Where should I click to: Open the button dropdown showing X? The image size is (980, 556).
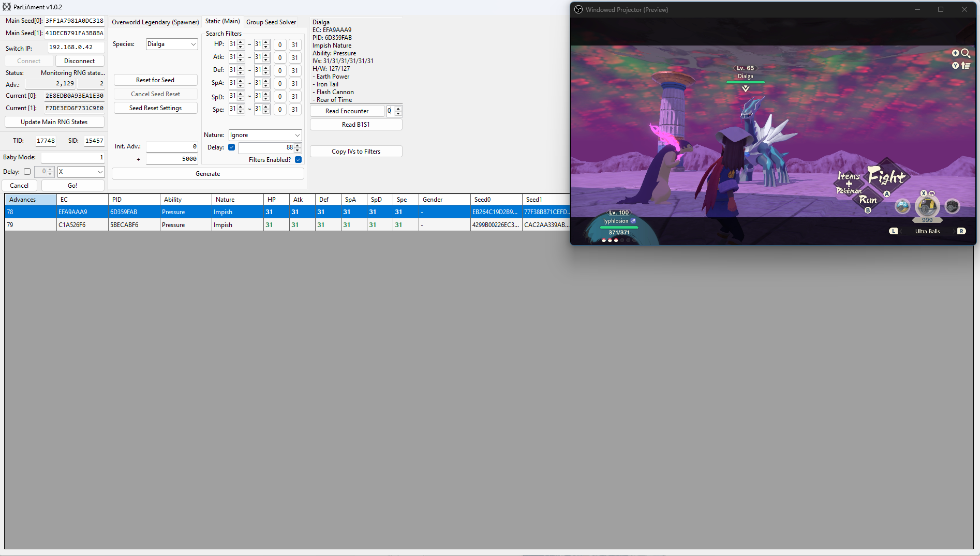click(81, 172)
